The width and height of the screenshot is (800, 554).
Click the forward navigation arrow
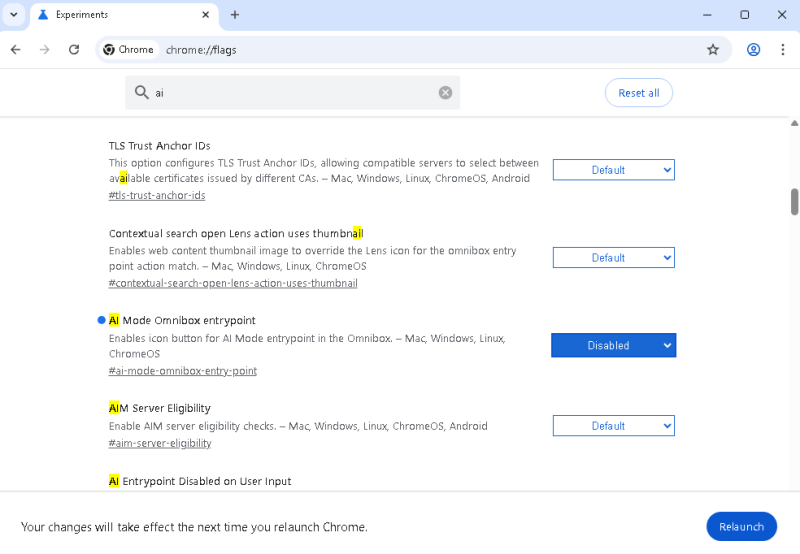[45, 49]
